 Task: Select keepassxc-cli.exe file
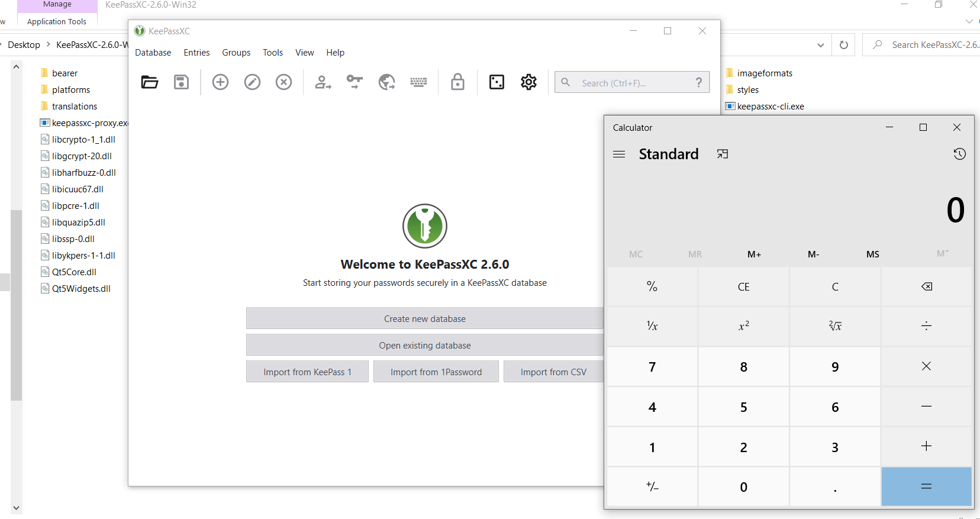(771, 107)
